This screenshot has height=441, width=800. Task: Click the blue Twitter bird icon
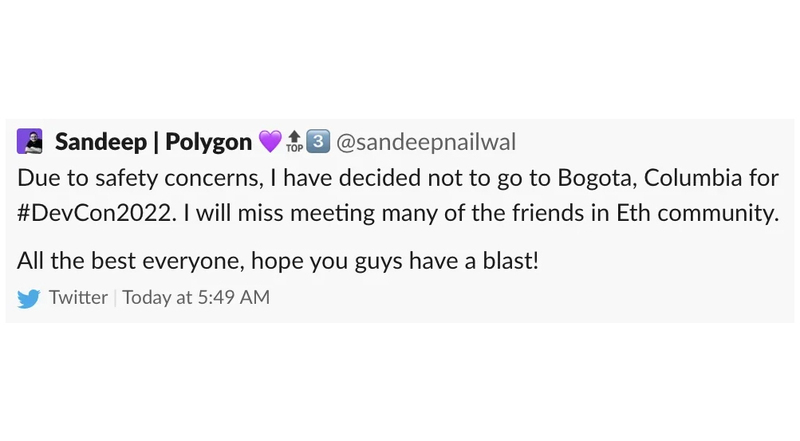coord(29,298)
